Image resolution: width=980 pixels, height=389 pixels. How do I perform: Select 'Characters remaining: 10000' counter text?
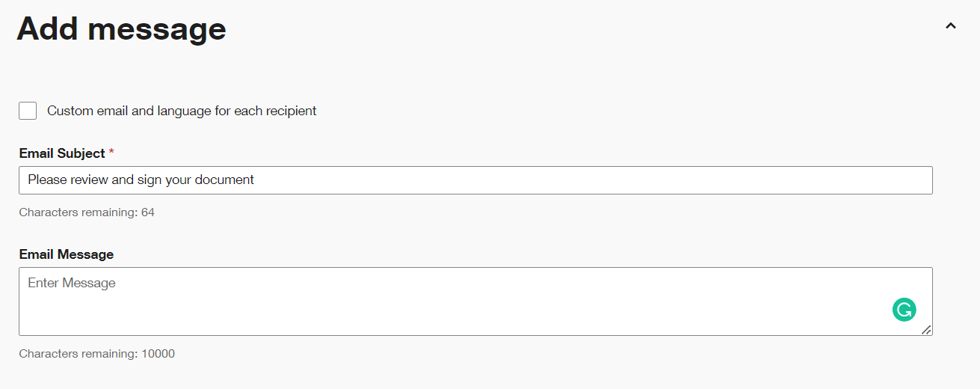(x=97, y=354)
